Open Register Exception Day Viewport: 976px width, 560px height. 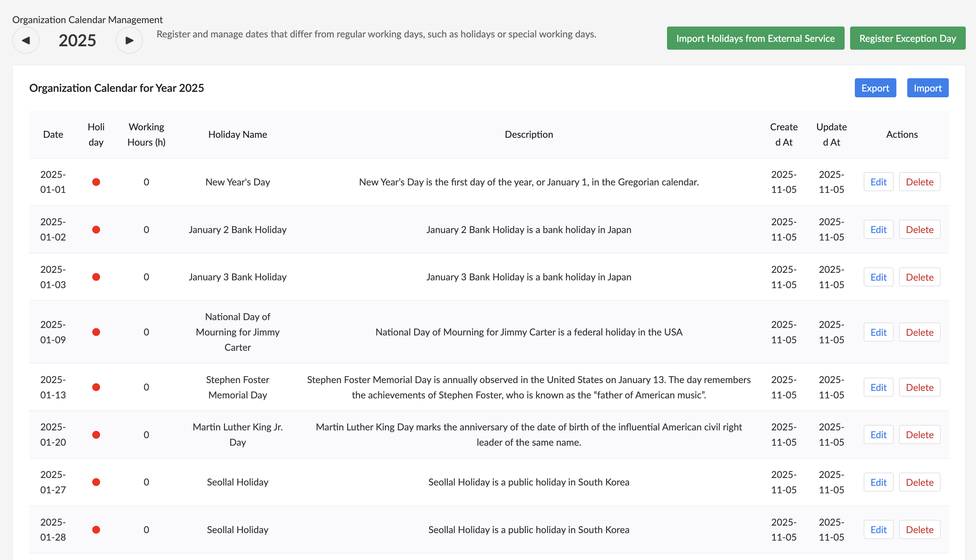click(x=908, y=38)
